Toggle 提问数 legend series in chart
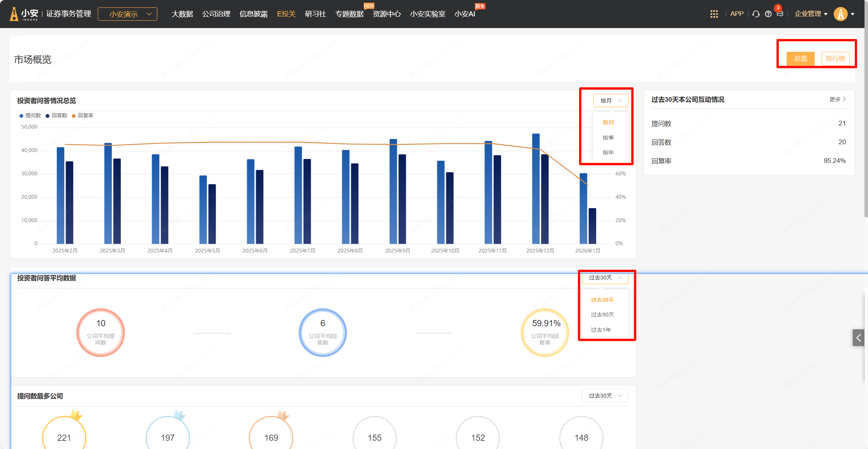The image size is (868, 449). pos(30,115)
